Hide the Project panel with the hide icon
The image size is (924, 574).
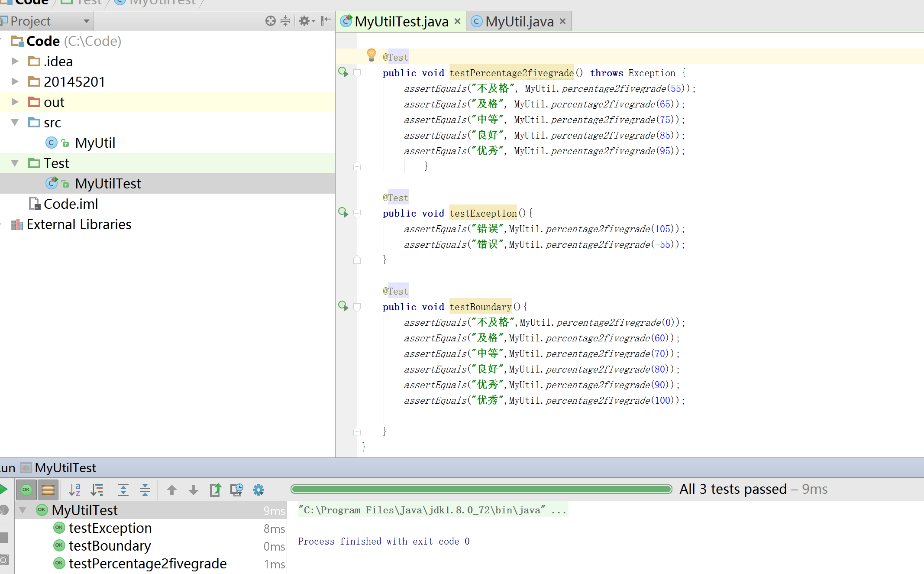(326, 21)
